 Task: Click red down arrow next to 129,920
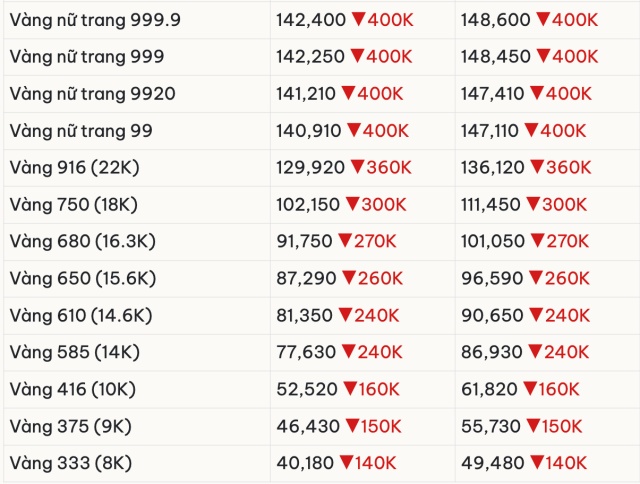pyautogui.click(x=347, y=167)
